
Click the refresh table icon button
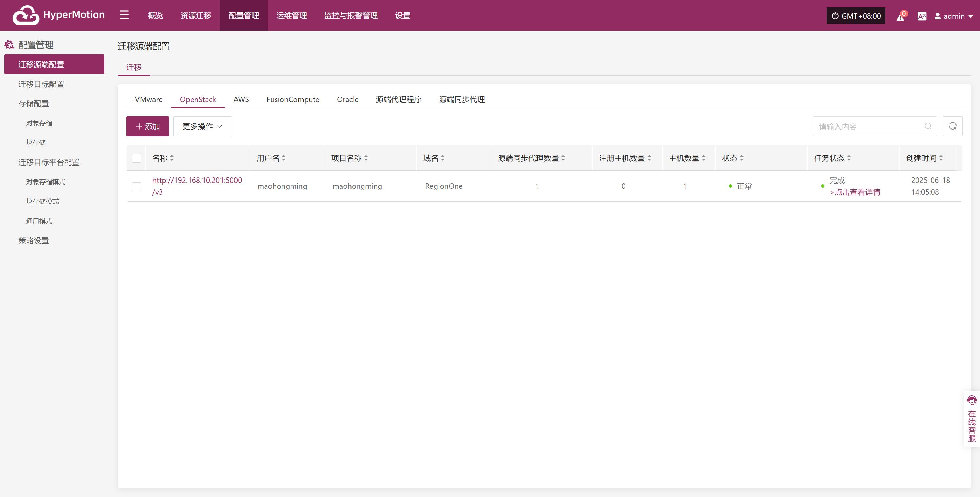pos(953,126)
